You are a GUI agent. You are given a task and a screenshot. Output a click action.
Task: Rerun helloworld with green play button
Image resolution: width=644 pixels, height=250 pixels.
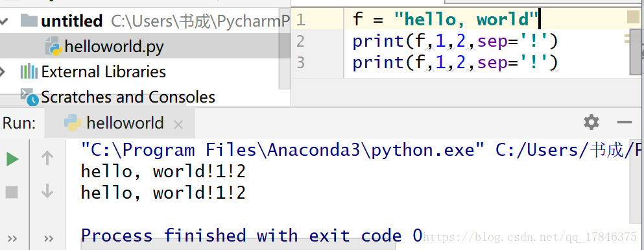(12, 158)
